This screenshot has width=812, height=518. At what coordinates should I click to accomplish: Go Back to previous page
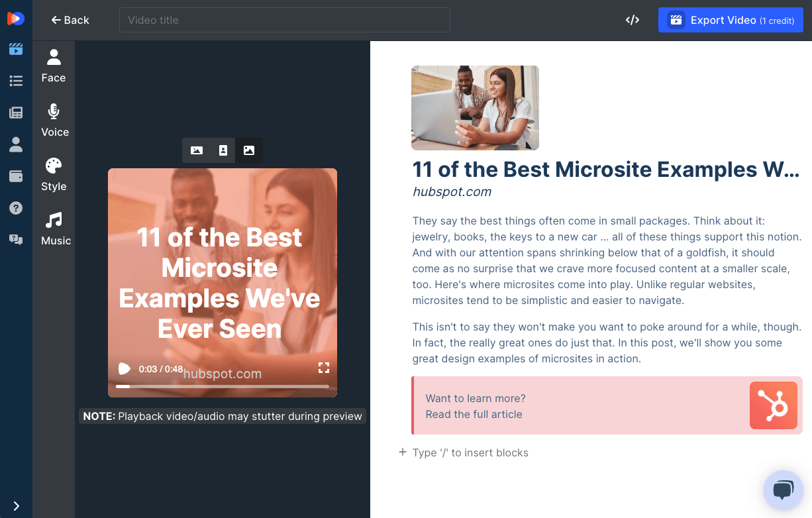(x=70, y=20)
